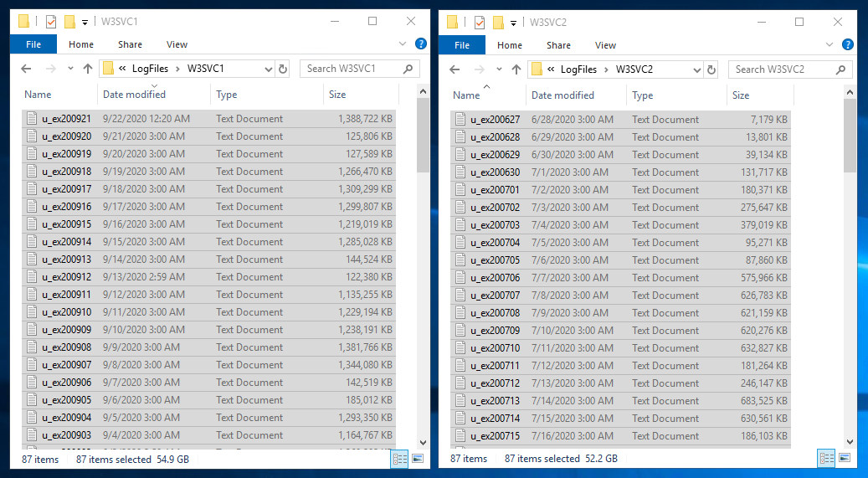868x478 pixels.
Task: Open the View tab in W3SVC1 window
Action: [177, 44]
